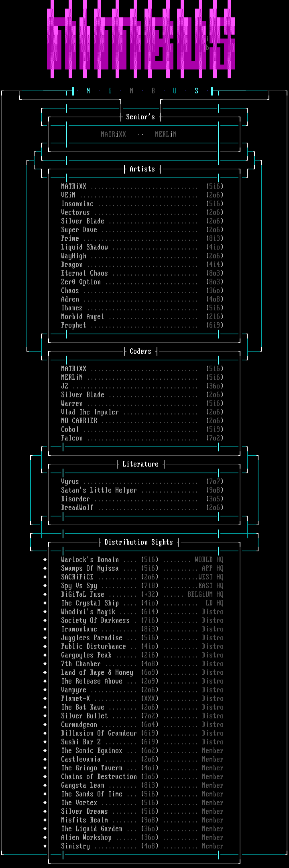Click the Senior's section heading
The width and height of the screenshot is (289, 868).
pos(140,117)
